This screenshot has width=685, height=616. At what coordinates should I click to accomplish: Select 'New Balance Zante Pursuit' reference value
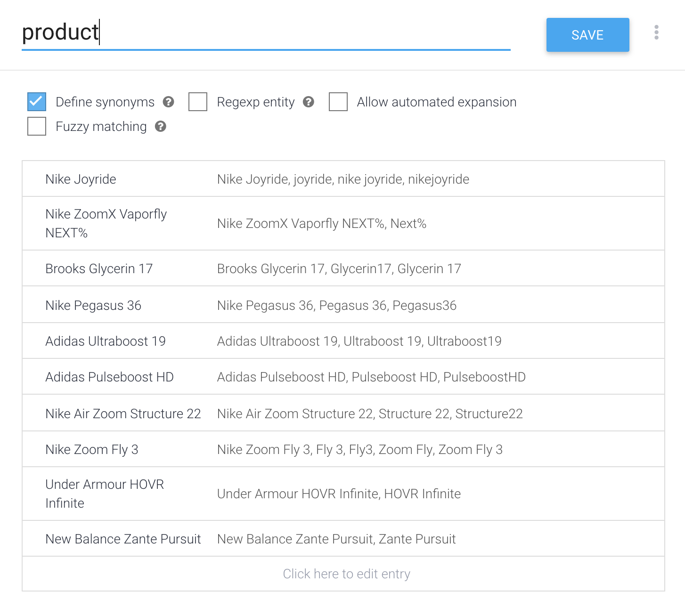(123, 539)
